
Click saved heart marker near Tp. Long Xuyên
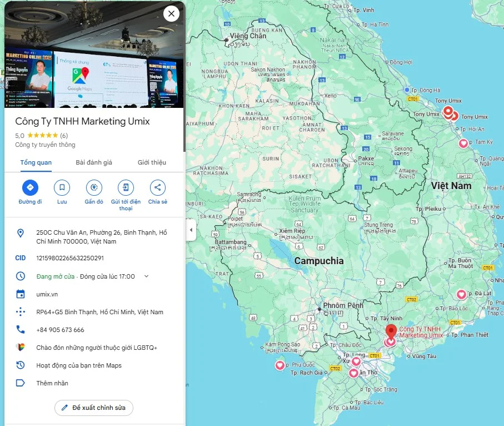coord(356,361)
